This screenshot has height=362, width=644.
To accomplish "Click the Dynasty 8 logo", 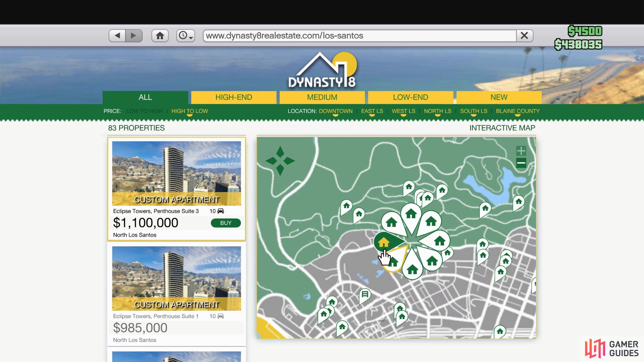I will click(x=322, y=70).
